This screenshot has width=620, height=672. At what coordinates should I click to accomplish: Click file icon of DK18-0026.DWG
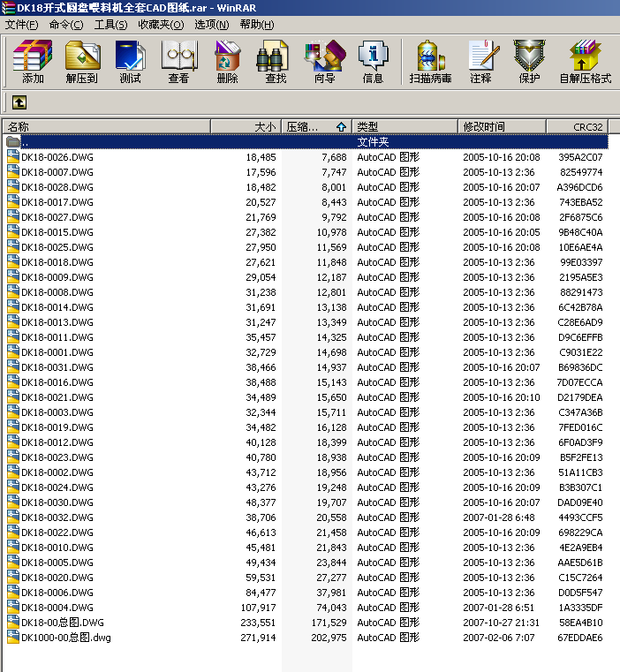13,157
